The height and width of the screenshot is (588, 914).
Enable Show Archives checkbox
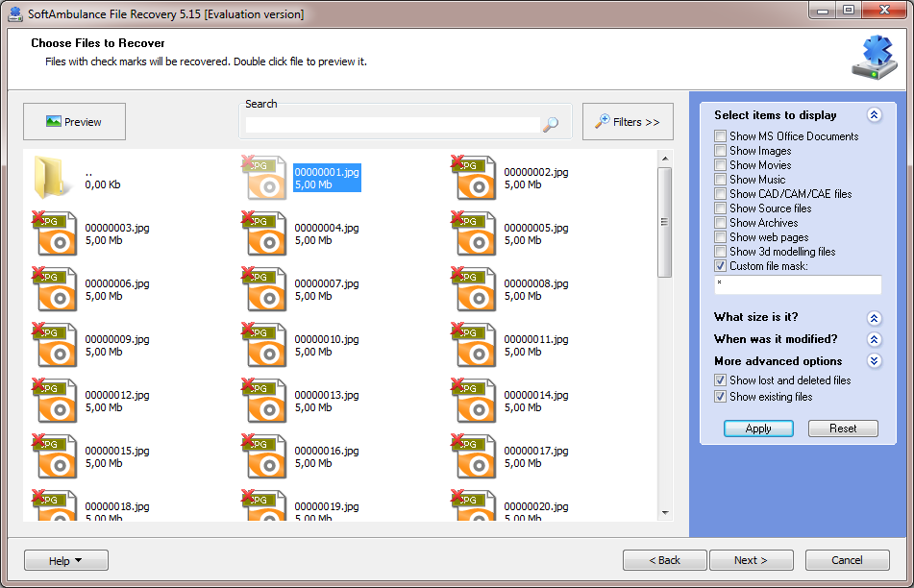(x=721, y=223)
